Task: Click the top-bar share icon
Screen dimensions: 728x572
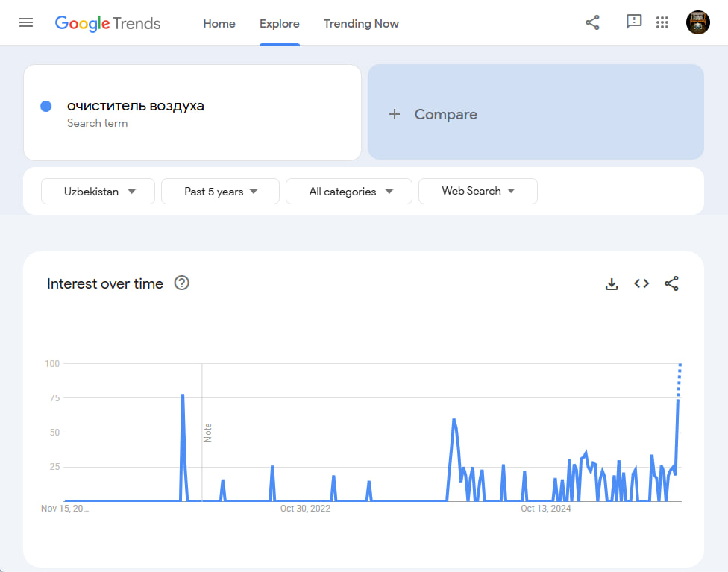Action: tap(592, 22)
